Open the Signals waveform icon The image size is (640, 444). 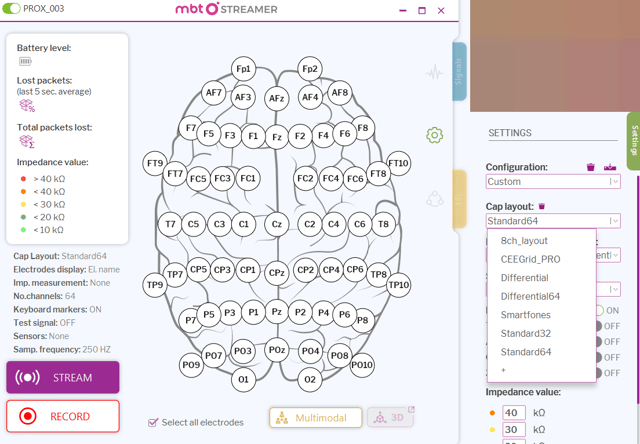434,73
